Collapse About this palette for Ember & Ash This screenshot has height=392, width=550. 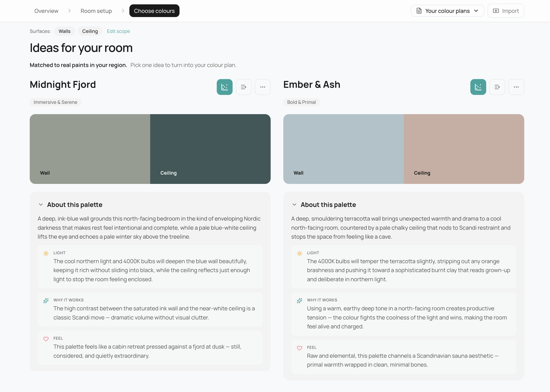point(295,205)
